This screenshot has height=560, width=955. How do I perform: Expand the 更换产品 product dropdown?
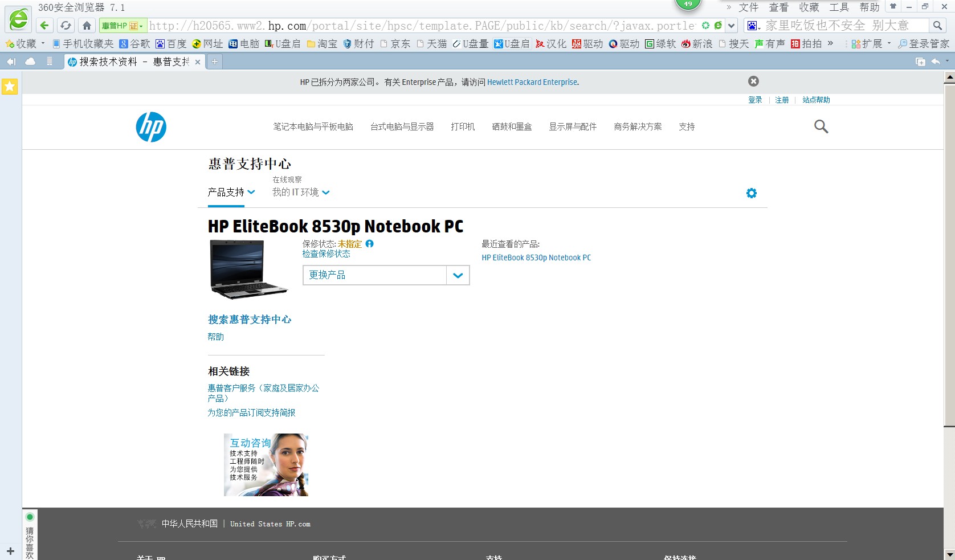tap(458, 275)
